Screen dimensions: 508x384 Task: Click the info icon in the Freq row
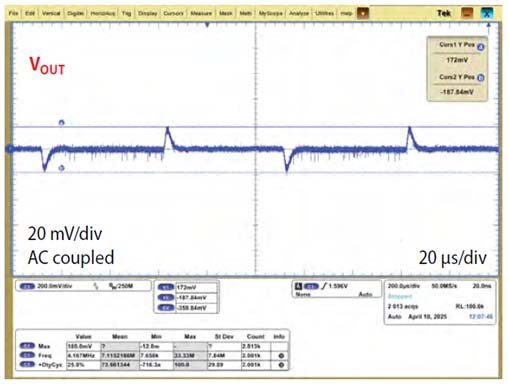[x=281, y=356]
